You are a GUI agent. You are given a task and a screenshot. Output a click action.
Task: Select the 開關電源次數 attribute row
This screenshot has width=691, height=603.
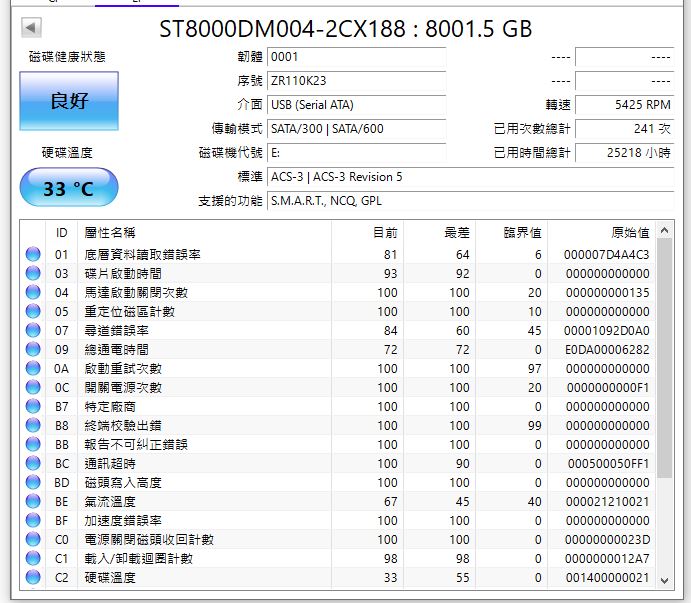pos(338,387)
